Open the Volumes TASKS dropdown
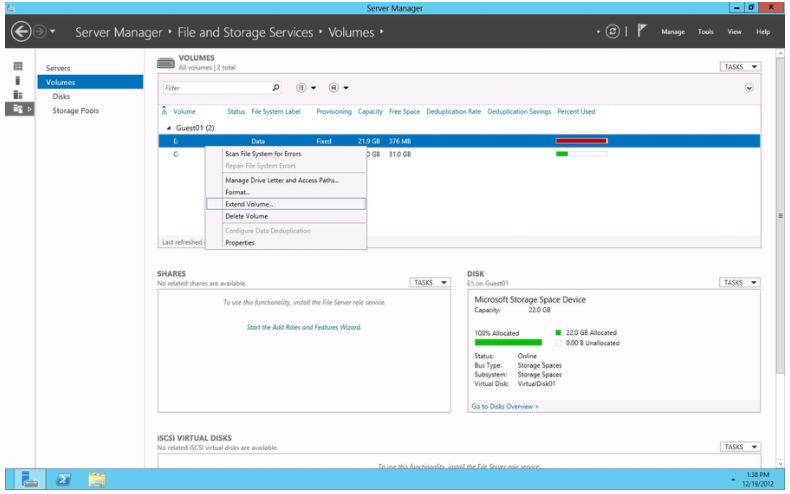Screen dimensions: 790x494 pyautogui.click(x=739, y=67)
